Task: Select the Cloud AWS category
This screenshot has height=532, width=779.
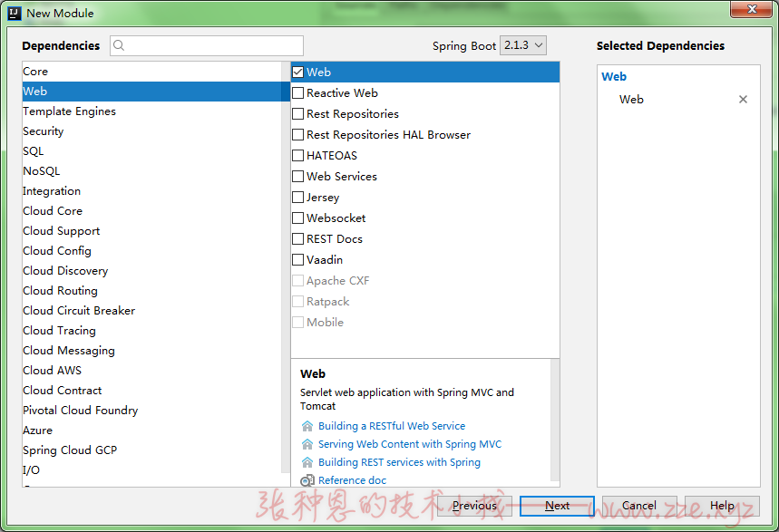Action: (152, 371)
